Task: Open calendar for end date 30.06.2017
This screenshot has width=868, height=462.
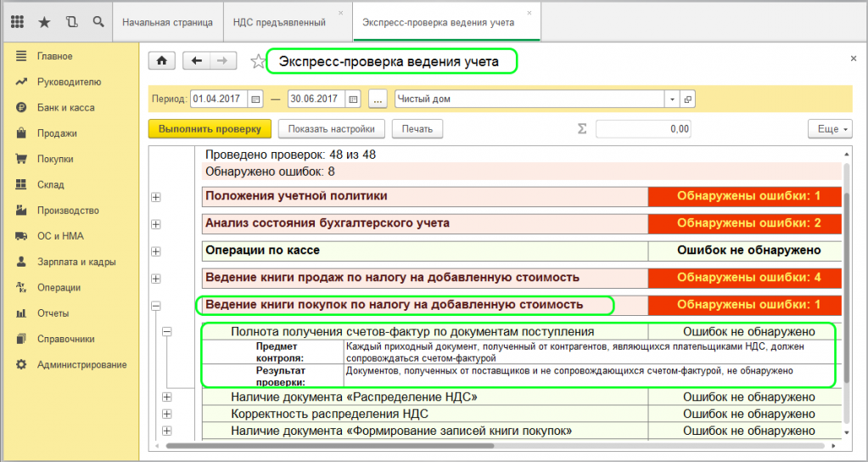Action: pos(354,99)
